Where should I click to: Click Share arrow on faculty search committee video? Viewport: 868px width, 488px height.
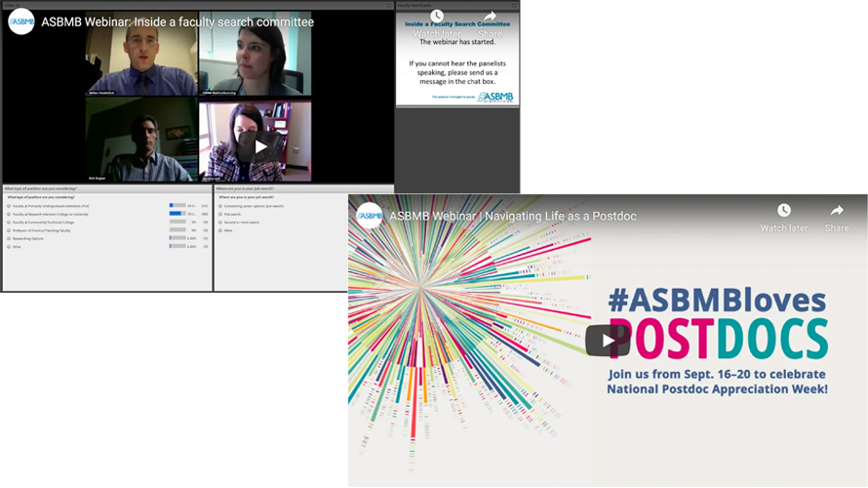click(490, 16)
